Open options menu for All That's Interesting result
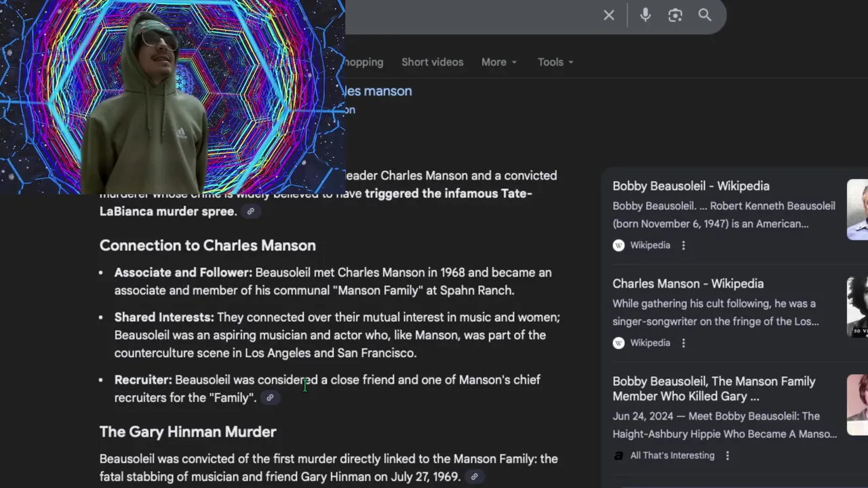Screen dimensions: 868x488 (x=728, y=455)
